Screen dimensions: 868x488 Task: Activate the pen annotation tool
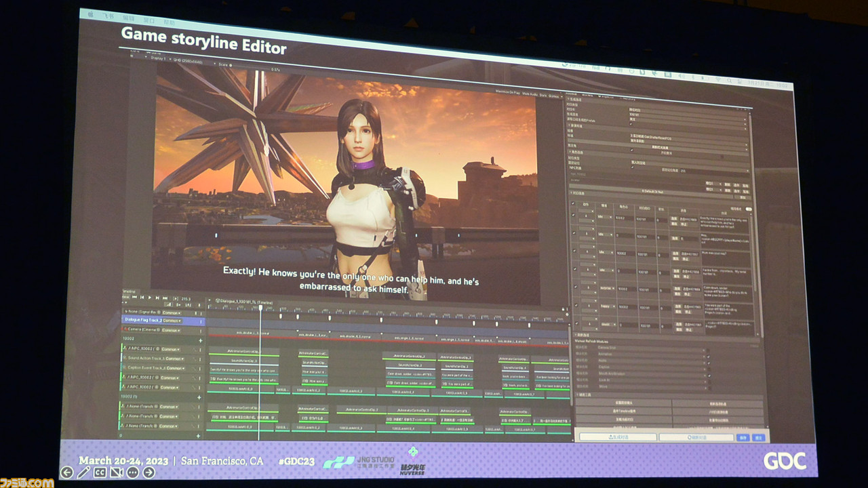pyautogui.click(x=83, y=472)
